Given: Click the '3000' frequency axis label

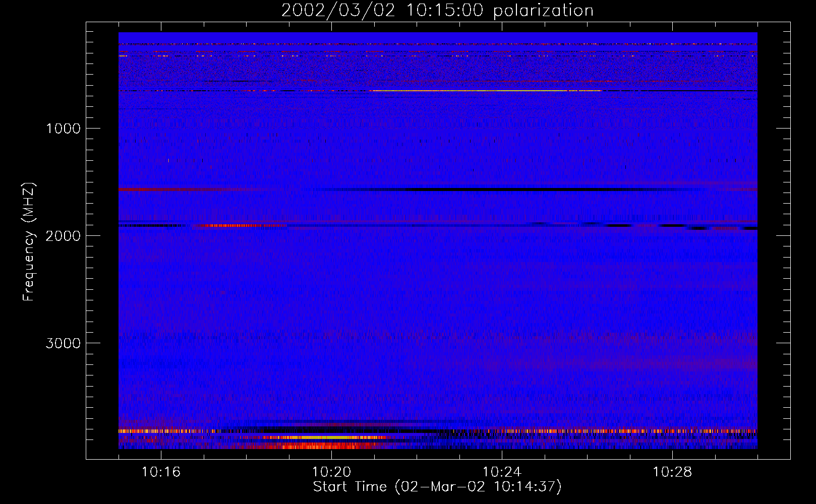Looking at the screenshot, I should [63, 343].
